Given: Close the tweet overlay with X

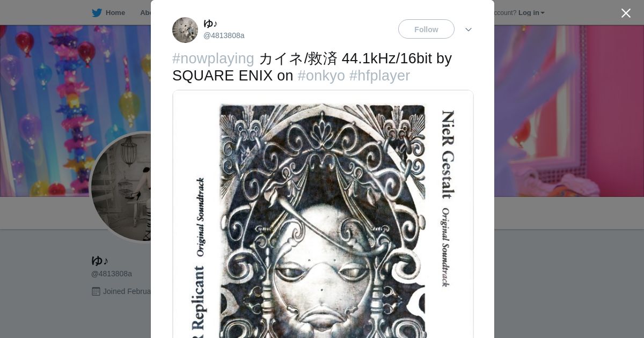Looking at the screenshot, I should click(x=626, y=13).
